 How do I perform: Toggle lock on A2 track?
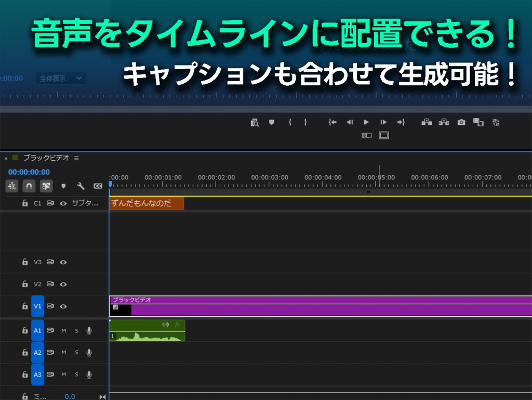pos(25,353)
